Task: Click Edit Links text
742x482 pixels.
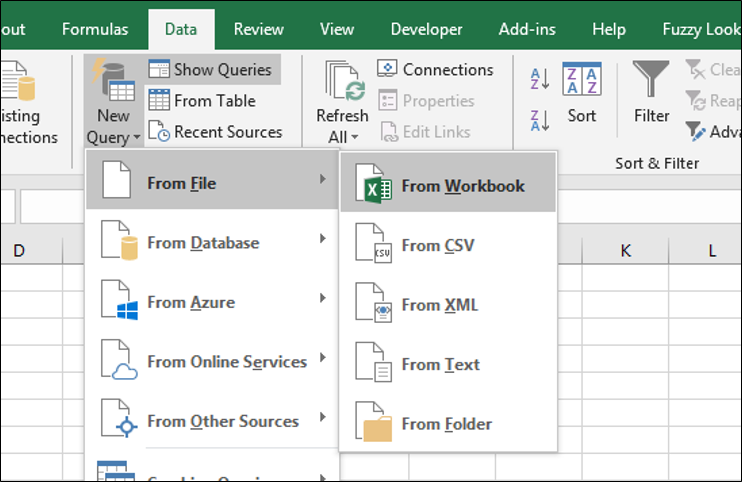Action: (436, 132)
